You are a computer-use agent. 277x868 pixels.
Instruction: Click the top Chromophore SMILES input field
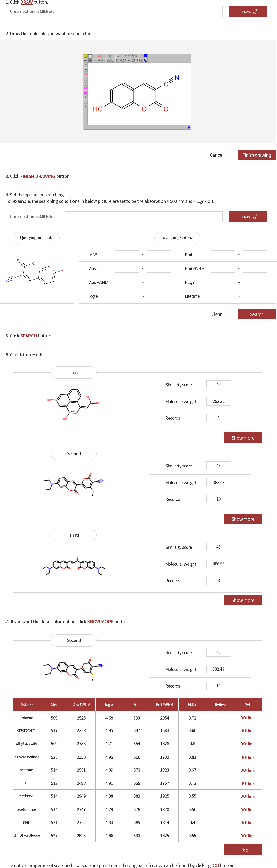(143, 12)
